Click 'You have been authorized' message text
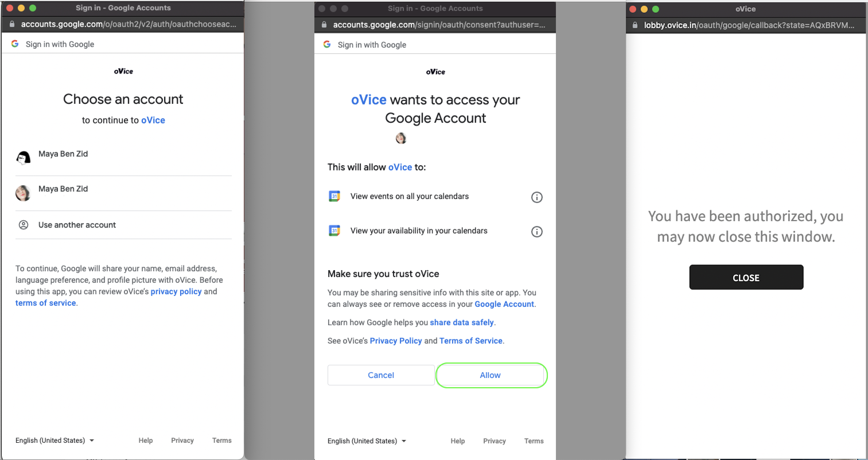 tap(746, 226)
